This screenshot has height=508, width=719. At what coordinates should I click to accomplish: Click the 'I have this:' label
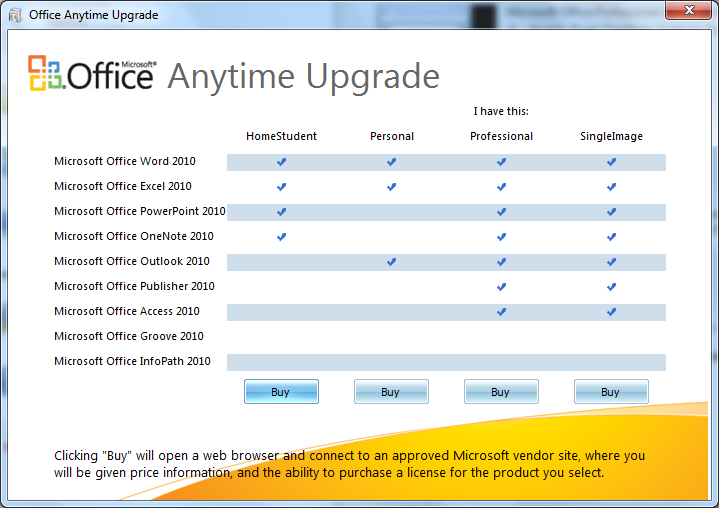[501, 111]
